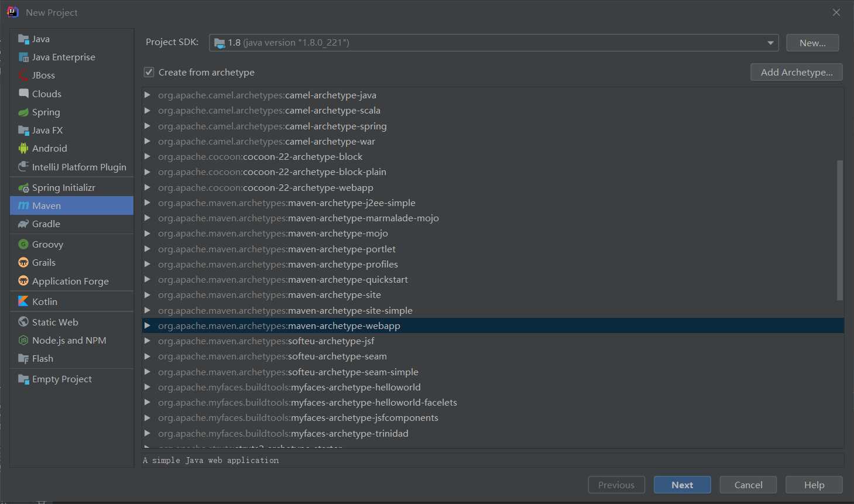Select the Application Forge icon
Viewport: 854px width, 504px height.
pos(23,281)
